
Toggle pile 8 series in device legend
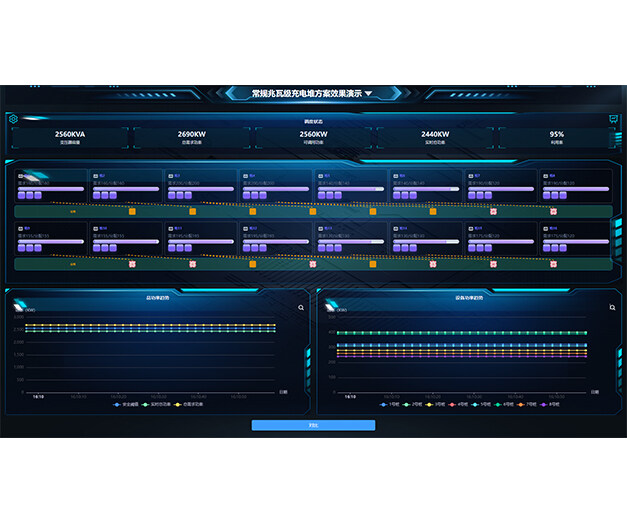(x=549, y=404)
